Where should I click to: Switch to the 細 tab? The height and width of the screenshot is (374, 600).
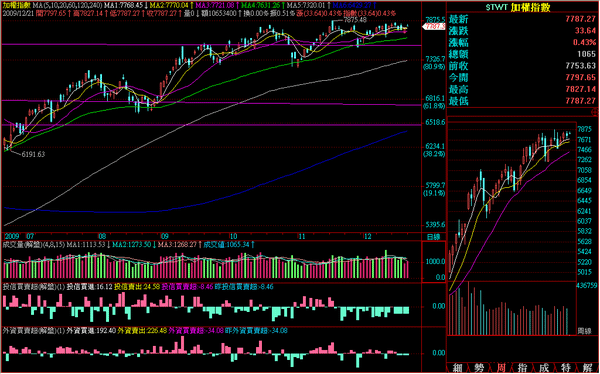[457, 368]
